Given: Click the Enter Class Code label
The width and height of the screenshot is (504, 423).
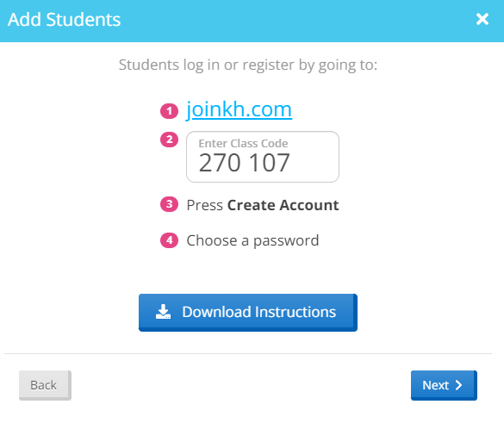Looking at the screenshot, I should pos(243,143).
